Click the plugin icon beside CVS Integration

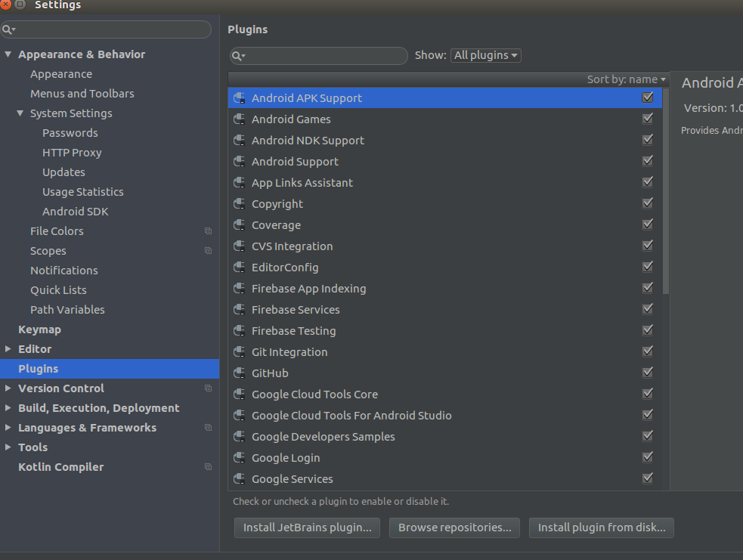[240, 246]
